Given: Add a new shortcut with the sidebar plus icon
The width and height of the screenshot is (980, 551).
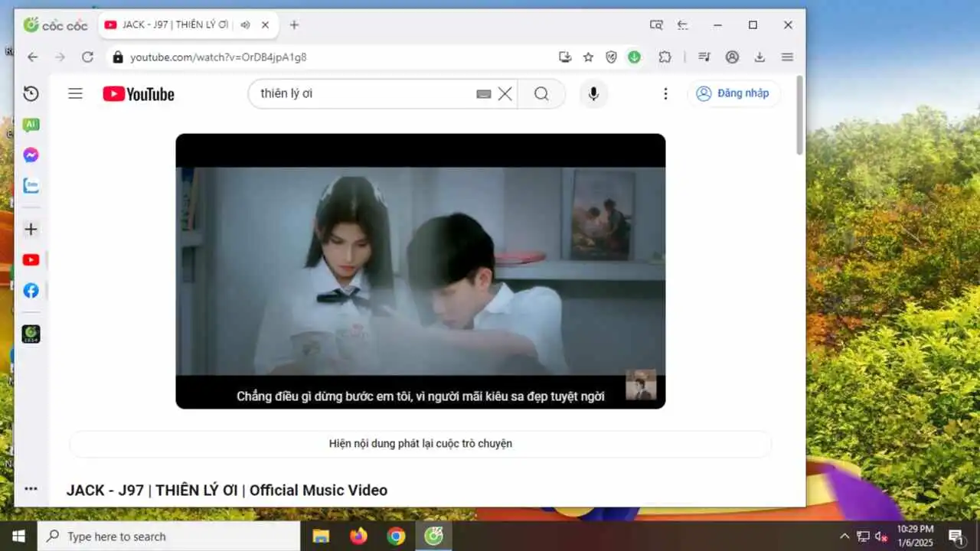Looking at the screenshot, I should tap(31, 229).
